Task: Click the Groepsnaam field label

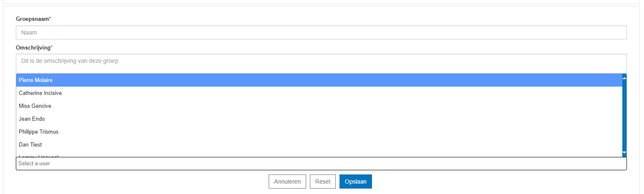Action: (x=32, y=19)
